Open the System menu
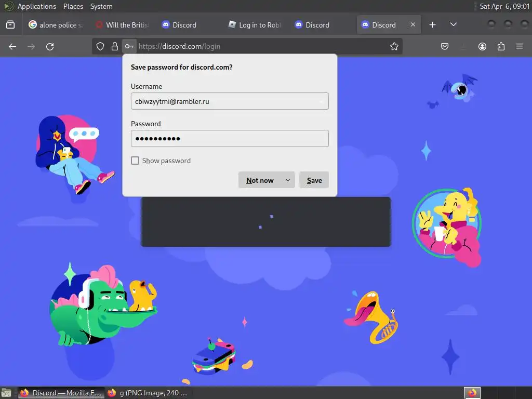The image size is (532, 399). [101, 6]
